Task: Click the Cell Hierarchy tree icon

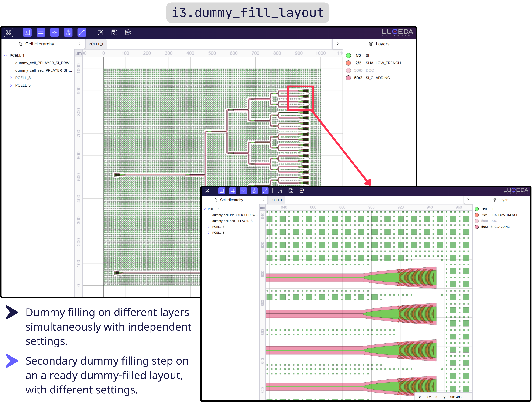Action: point(21,44)
